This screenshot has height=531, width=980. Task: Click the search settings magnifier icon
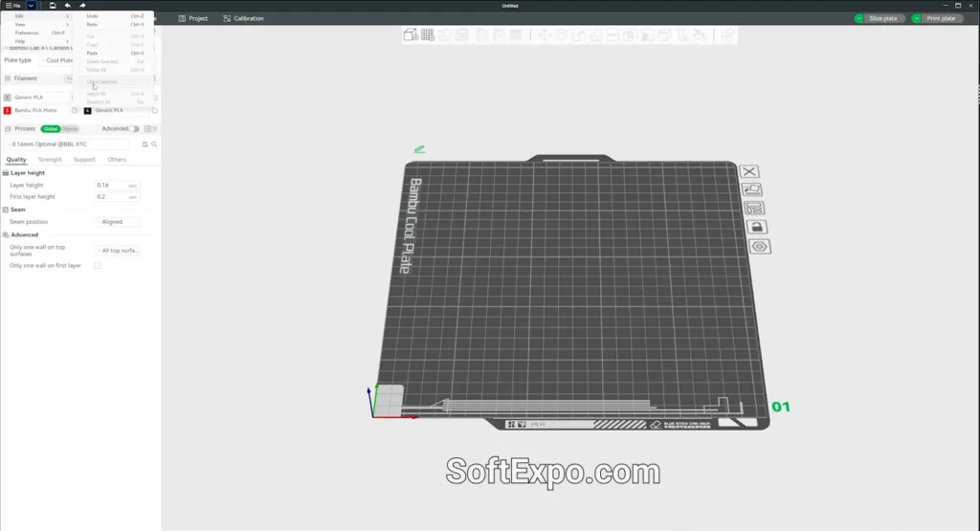154,144
